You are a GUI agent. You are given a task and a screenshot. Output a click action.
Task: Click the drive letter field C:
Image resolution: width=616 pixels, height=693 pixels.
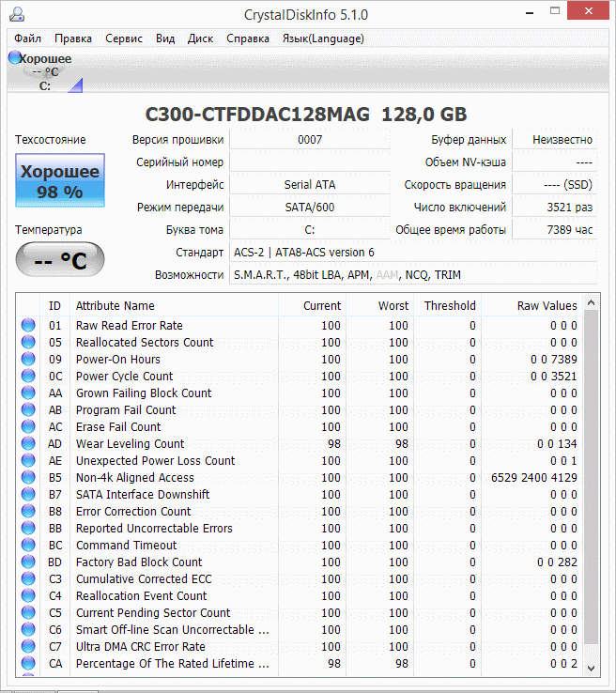(x=310, y=230)
